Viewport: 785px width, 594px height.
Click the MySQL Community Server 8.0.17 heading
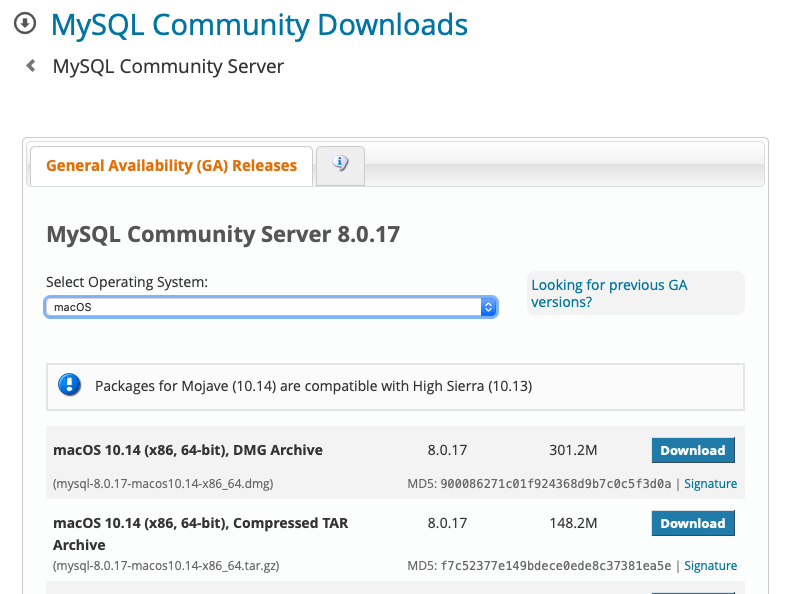223,234
